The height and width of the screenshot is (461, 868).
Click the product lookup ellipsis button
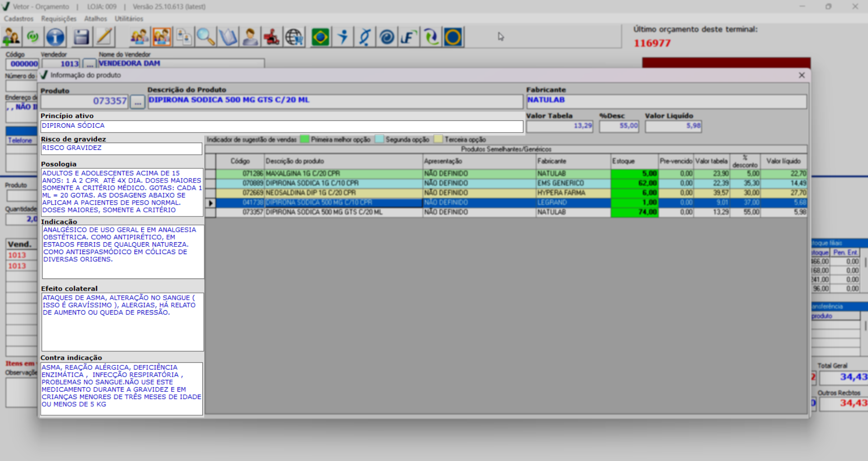click(x=137, y=102)
